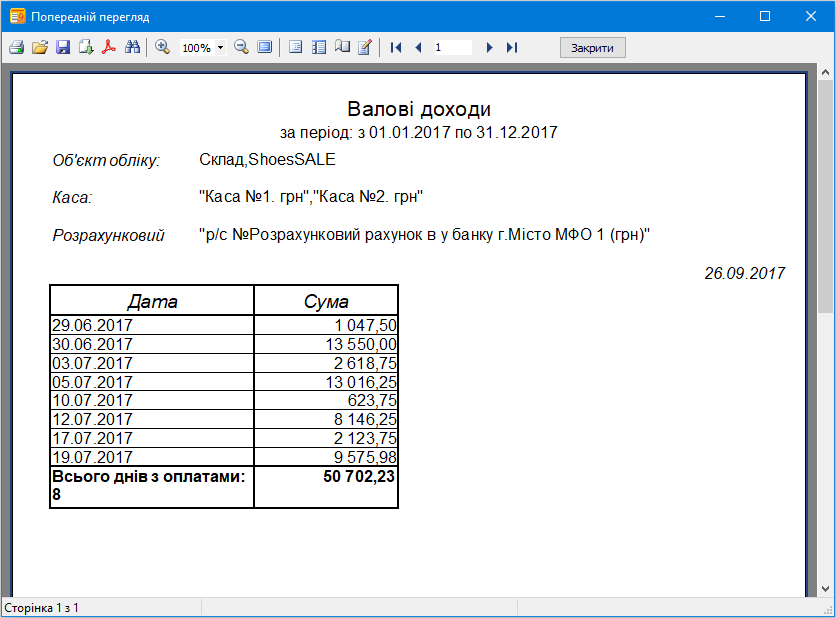Open the page settings icon
836x618 pixels.
tap(342, 47)
